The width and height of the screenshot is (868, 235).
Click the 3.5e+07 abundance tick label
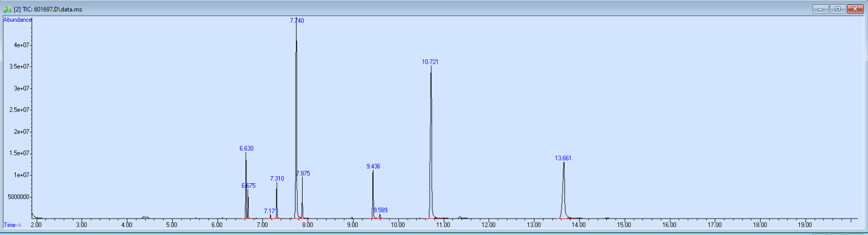tap(20, 67)
